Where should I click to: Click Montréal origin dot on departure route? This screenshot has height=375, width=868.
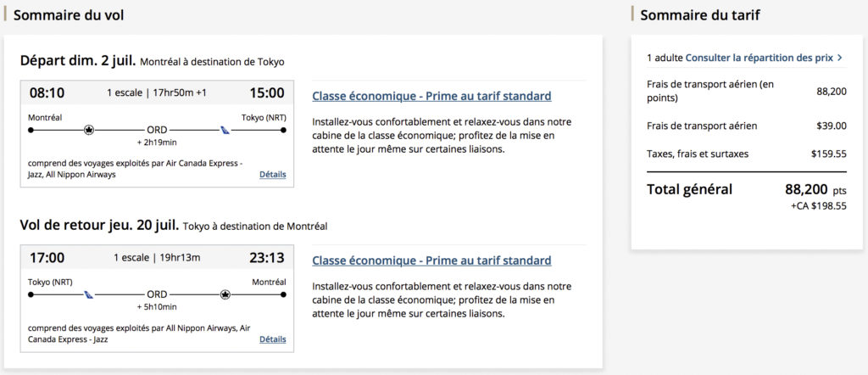[31, 130]
